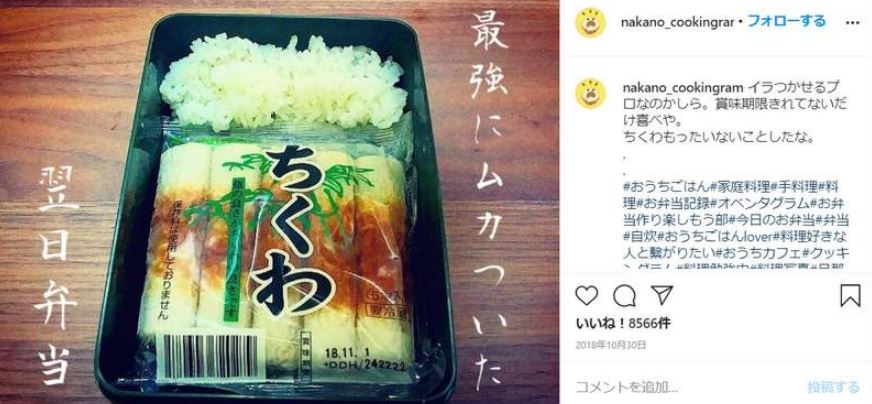872x404 pixels.
Task: Open the chikuwa bento photo
Action: 279,202
